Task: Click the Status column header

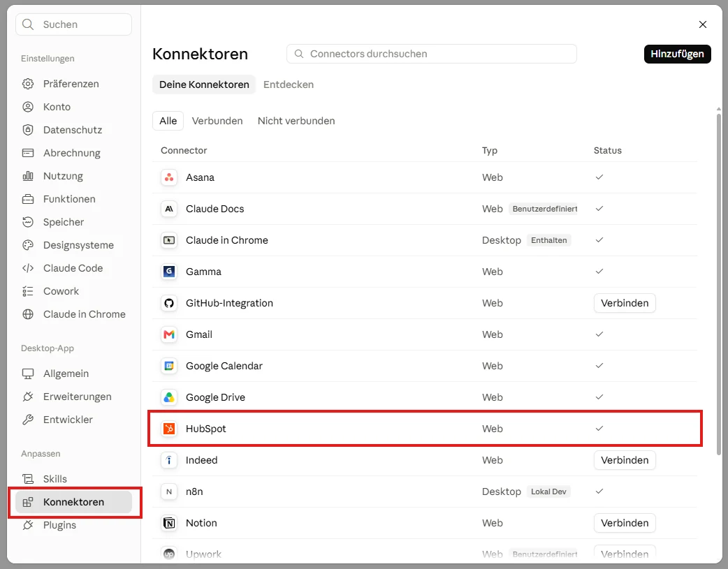Action: [607, 150]
